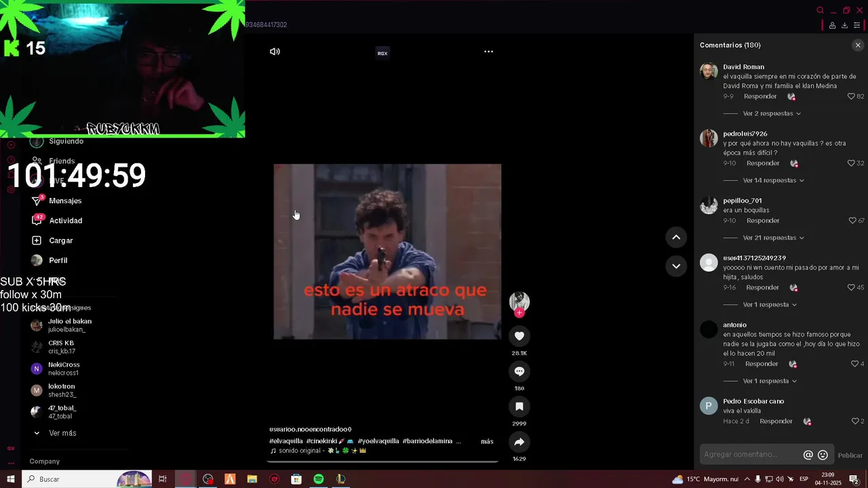The height and width of the screenshot is (488, 868).
Task: Share the video with the arrow icon
Action: pyautogui.click(x=519, y=442)
